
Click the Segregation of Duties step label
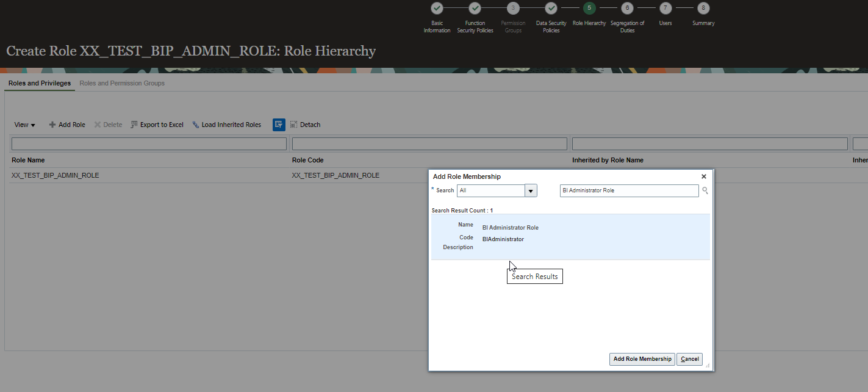click(627, 27)
